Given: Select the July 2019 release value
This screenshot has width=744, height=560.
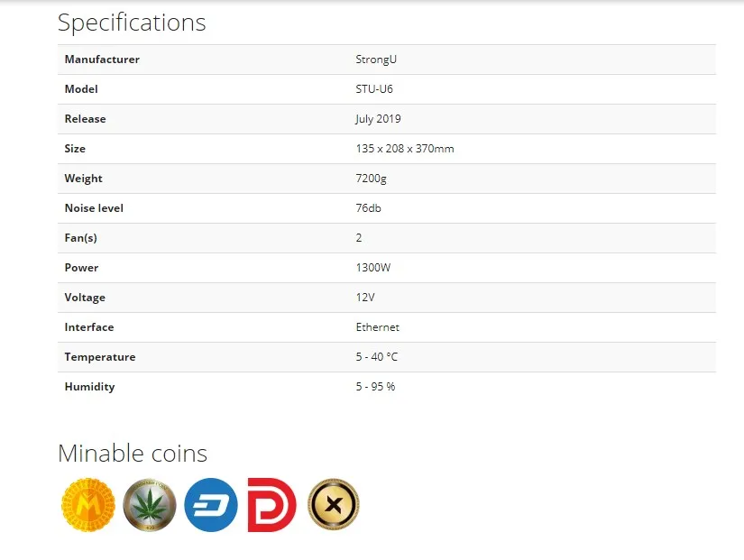Looking at the screenshot, I should (x=378, y=119).
